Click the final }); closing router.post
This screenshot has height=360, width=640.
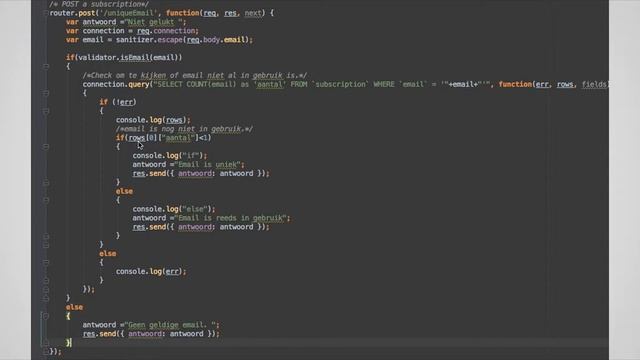[x=55, y=351]
